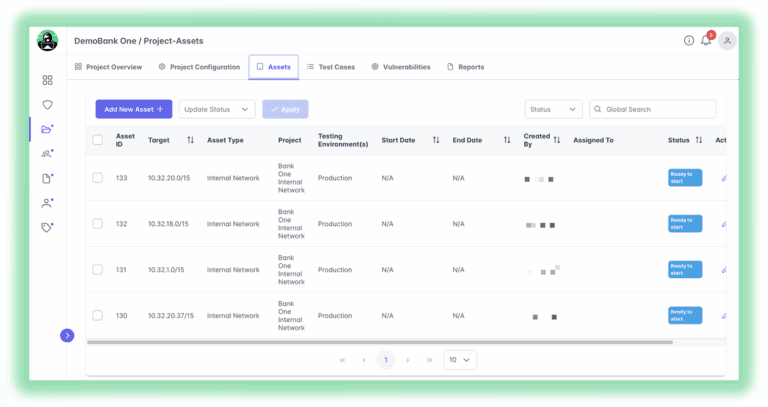Viewport: 768px width, 407px height.
Task: Edit asset 133 using pencil icon
Action: point(724,178)
